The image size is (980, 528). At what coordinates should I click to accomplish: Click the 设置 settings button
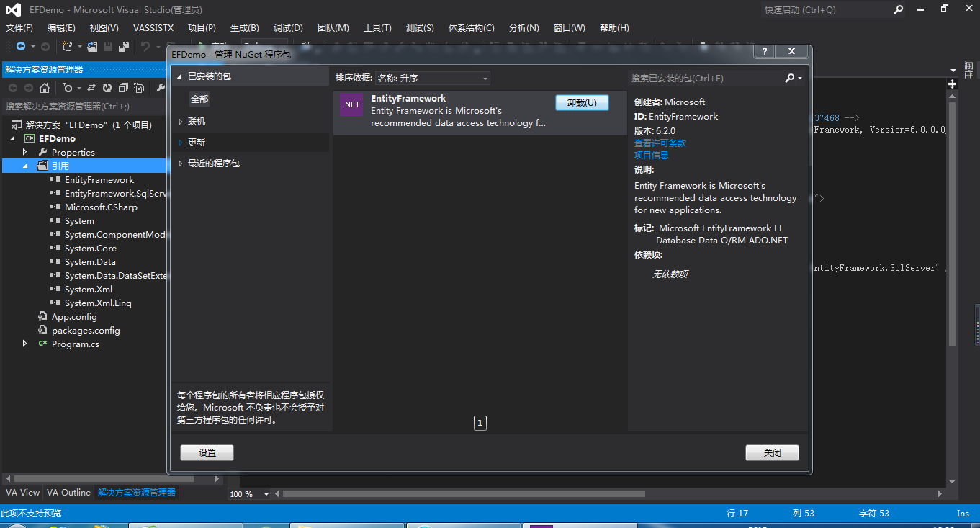click(207, 453)
